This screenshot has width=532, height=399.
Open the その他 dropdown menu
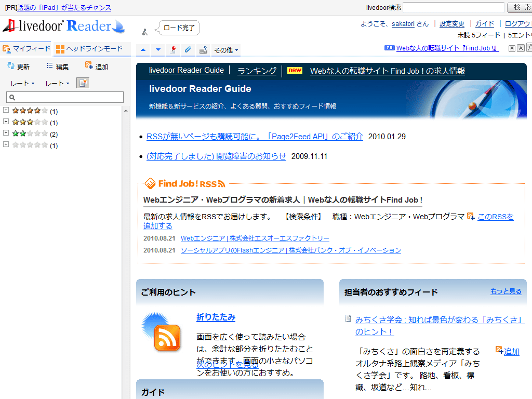point(226,50)
